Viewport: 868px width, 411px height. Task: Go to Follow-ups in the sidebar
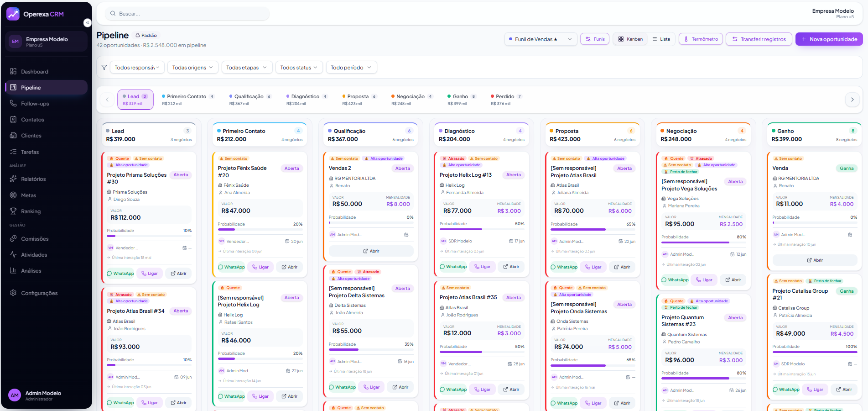point(46,104)
